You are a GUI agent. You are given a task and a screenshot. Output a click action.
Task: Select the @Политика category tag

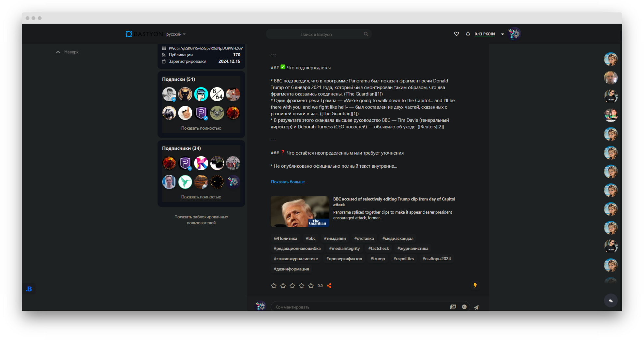(285, 238)
